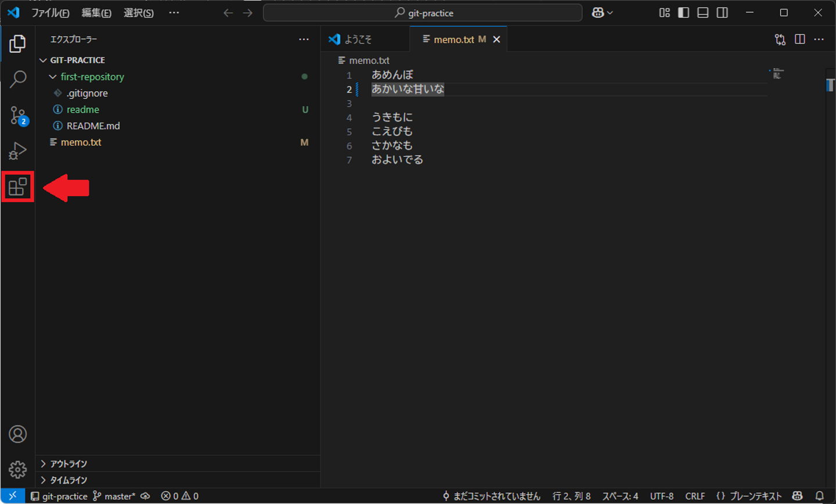Open the Search view
Image resolution: width=836 pixels, height=504 pixels.
pyautogui.click(x=17, y=79)
